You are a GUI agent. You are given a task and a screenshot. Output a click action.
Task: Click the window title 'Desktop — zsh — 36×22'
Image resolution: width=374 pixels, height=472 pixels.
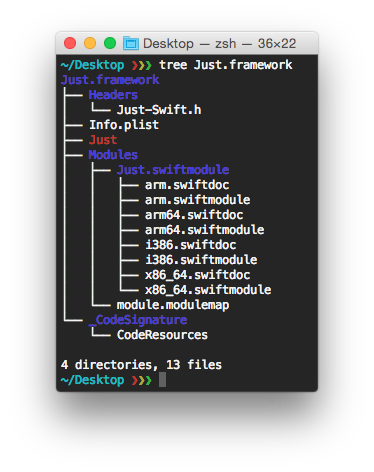[x=219, y=44]
